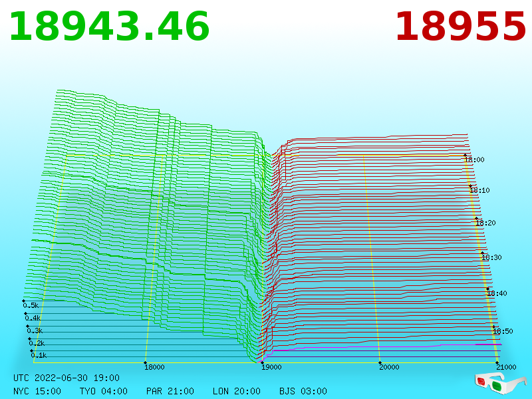Click the 0.1k volume axis label
The height and width of the screenshot is (399, 532).
[39, 355]
